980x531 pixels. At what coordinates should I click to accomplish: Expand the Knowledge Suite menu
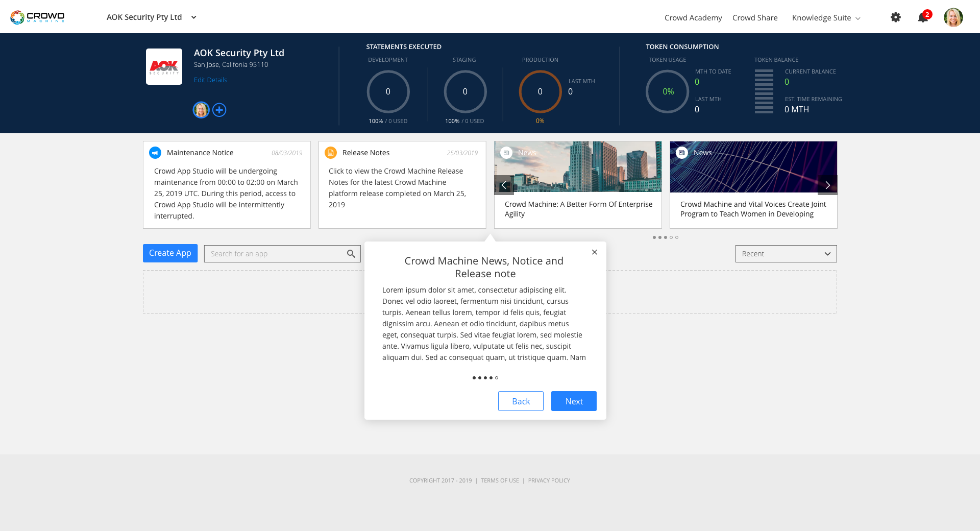coord(826,18)
